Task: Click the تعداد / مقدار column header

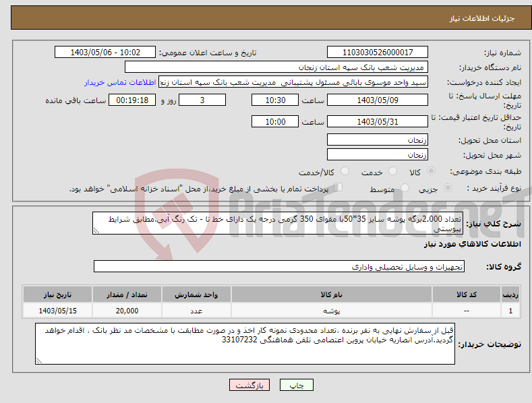Action: click(x=127, y=294)
